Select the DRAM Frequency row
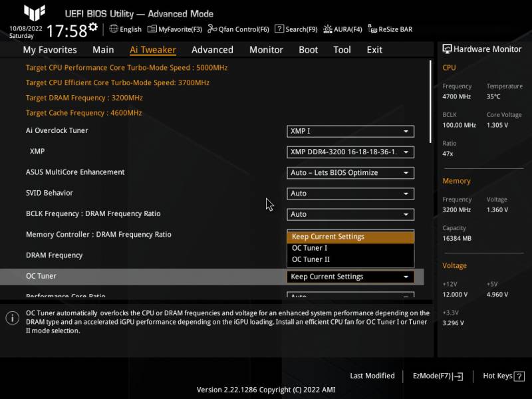The image size is (532, 399). pyautogui.click(x=54, y=255)
